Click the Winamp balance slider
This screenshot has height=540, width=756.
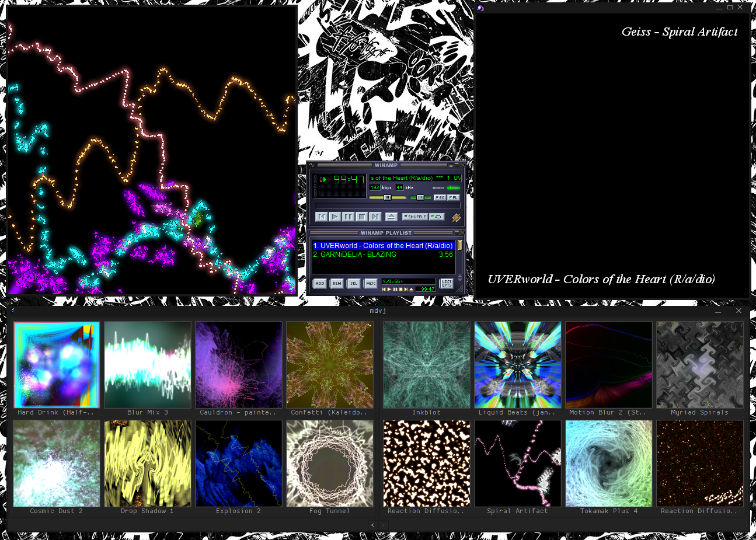point(420,197)
